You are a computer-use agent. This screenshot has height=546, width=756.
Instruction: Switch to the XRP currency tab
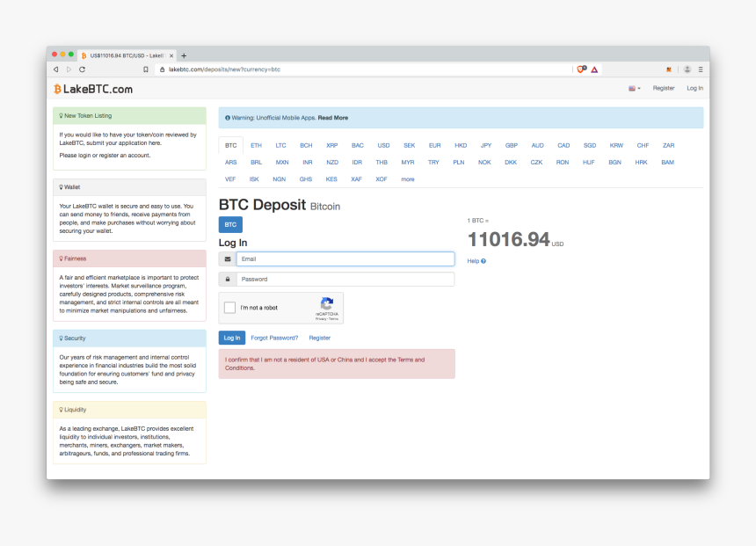click(331, 146)
